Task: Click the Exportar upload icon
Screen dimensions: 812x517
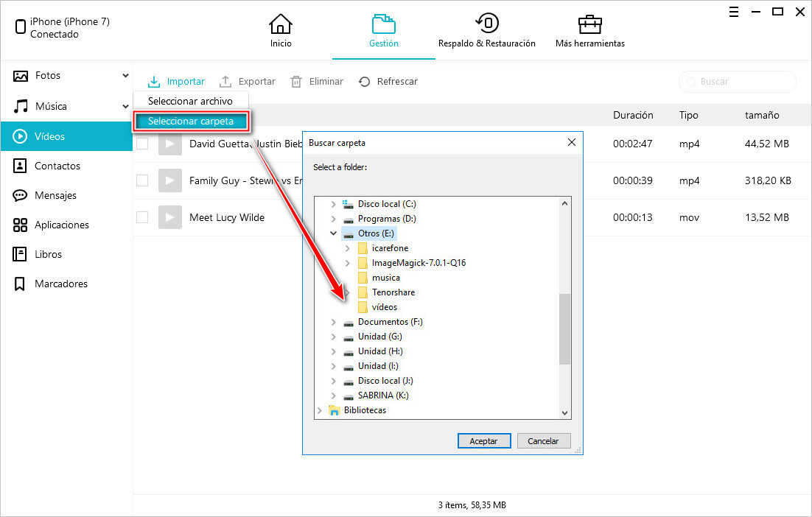Action: pos(225,82)
